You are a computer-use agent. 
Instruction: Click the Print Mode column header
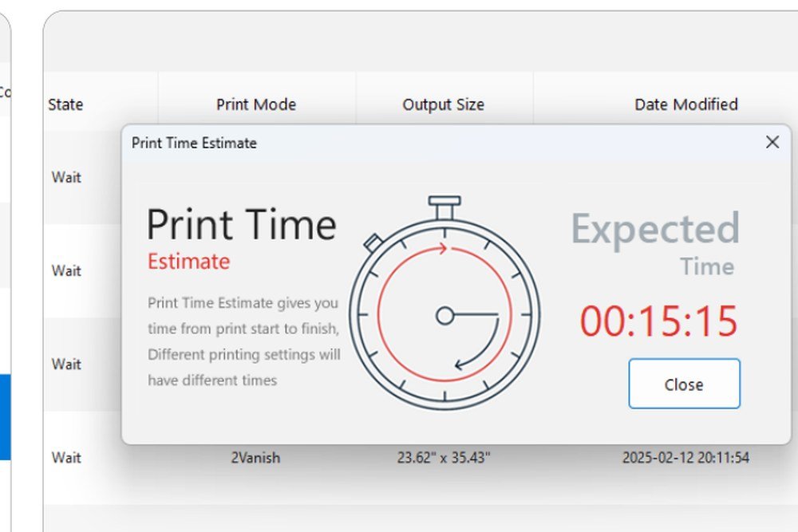coord(256,104)
